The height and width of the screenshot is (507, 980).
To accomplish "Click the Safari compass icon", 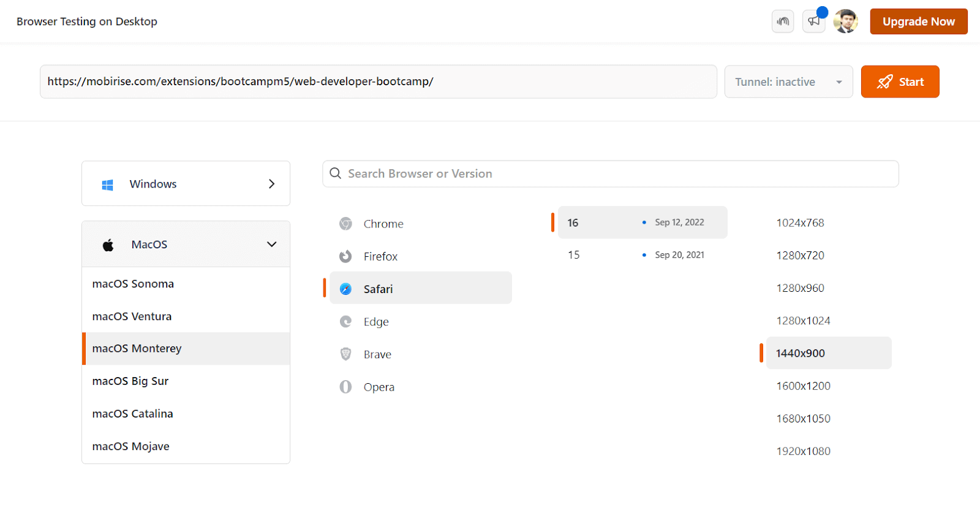I will tap(345, 289).
